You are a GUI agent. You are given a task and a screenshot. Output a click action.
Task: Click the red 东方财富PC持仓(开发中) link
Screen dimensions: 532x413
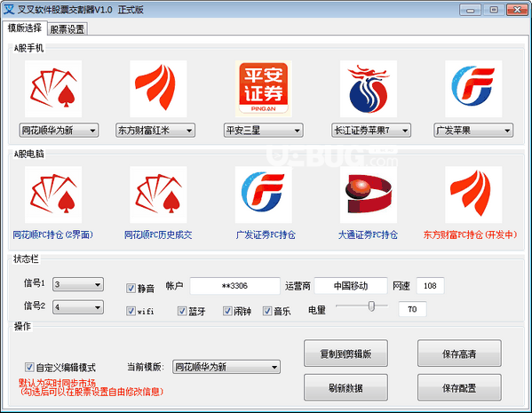click(470, 234)
